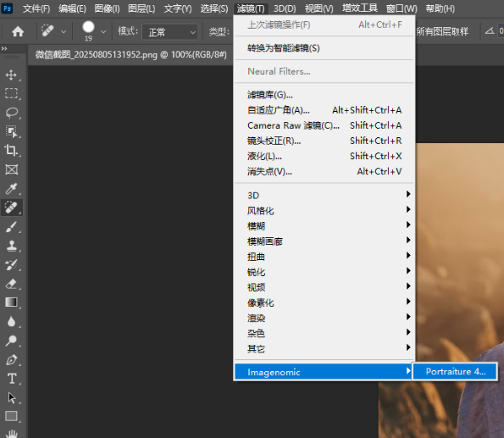Expand the 锐化 filter submenu
The height and width of the screenshot is (438, 504).
(324, 272)
